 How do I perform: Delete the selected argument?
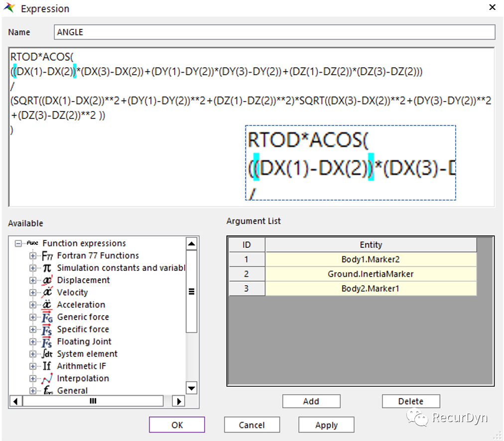[411, 401]
